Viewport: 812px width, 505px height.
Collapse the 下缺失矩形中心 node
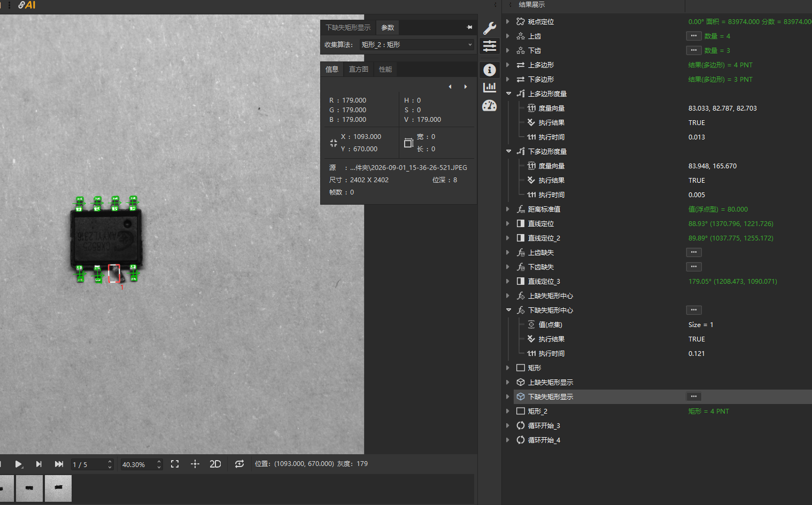pos(508,310)
